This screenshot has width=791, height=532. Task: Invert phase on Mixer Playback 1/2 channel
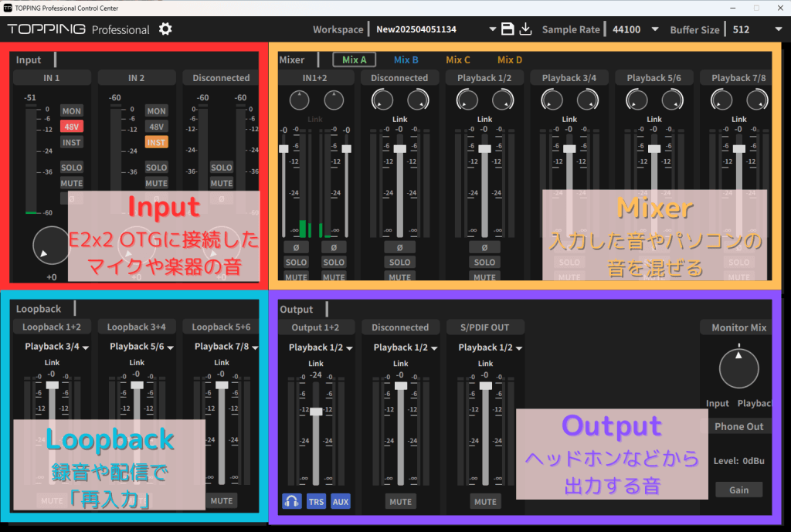click(x=485, y=247)
